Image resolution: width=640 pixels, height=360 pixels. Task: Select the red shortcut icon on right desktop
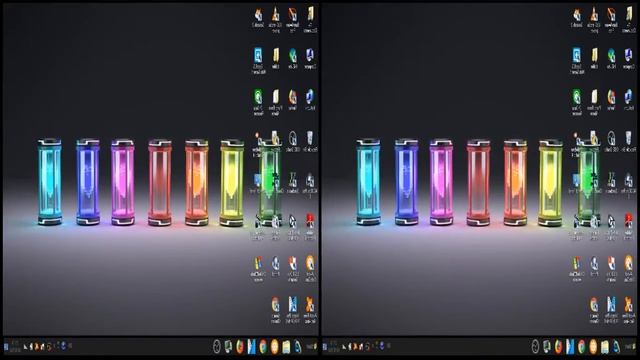pos(629,221)
